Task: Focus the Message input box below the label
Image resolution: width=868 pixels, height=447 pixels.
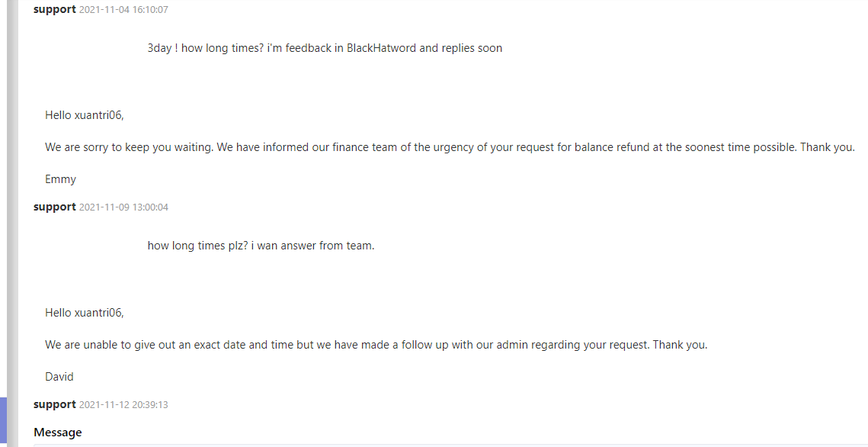Action: [x=450, y=445]
